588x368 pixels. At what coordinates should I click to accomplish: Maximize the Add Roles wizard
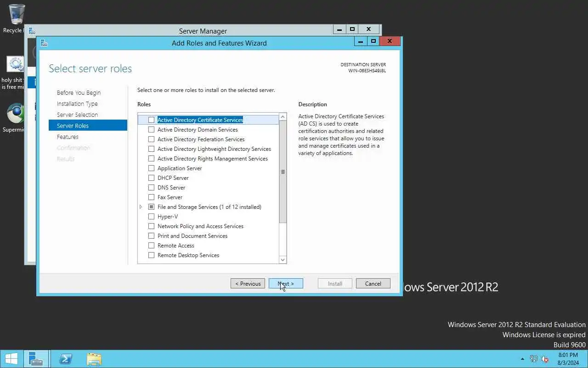pyautogui.click(x=373, y=41)
